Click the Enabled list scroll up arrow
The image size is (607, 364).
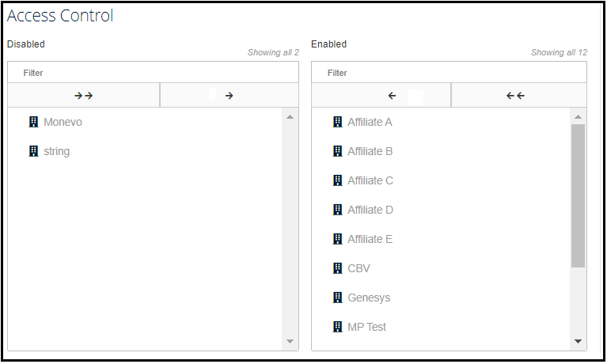[x=578, y=117]
